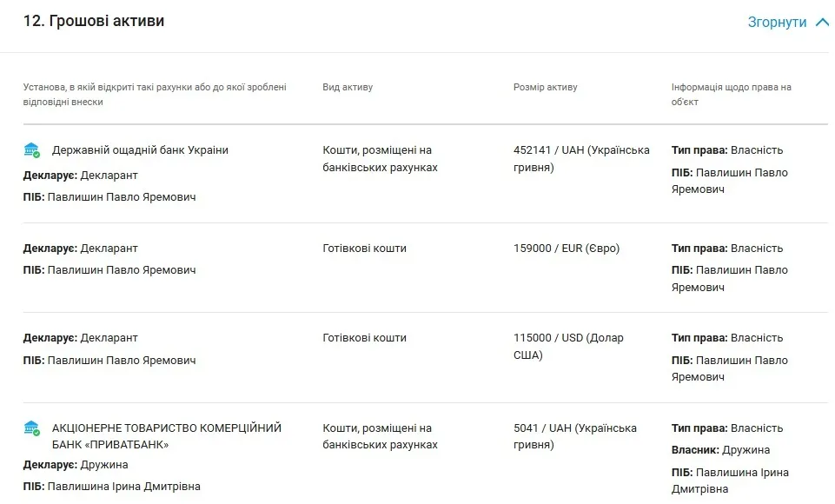Click the 'Розмір активу' column header
This screenshot has width=835, height=504.
546,87
